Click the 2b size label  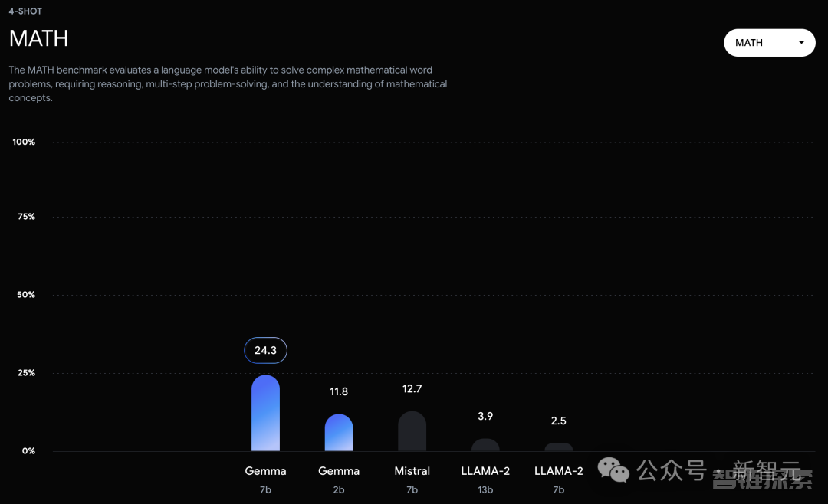click(x=339, y=489)
